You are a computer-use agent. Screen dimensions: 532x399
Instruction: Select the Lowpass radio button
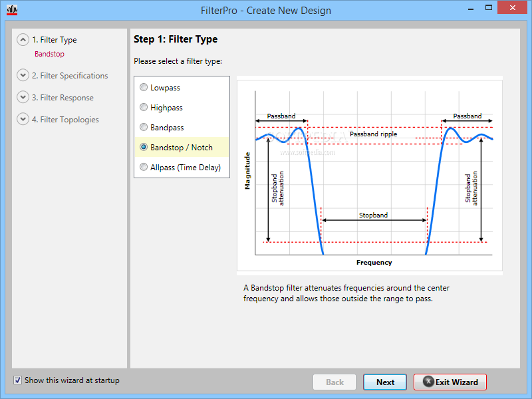tap(144, 87)
